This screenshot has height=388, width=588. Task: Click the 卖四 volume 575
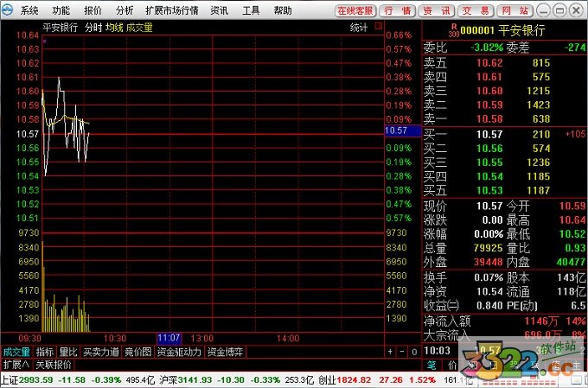pyautogui.click(x=541, y=77)
